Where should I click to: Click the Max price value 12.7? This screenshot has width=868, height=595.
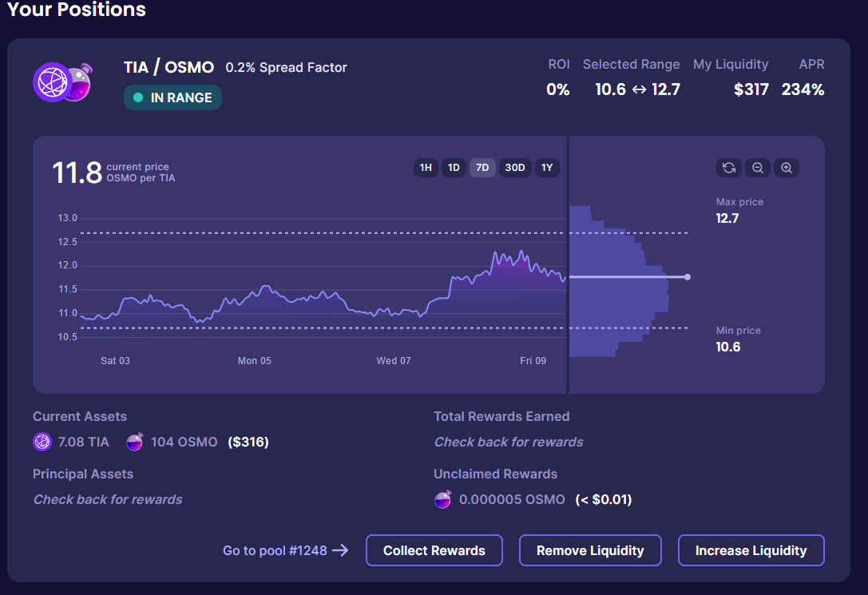tap(727, 218)
